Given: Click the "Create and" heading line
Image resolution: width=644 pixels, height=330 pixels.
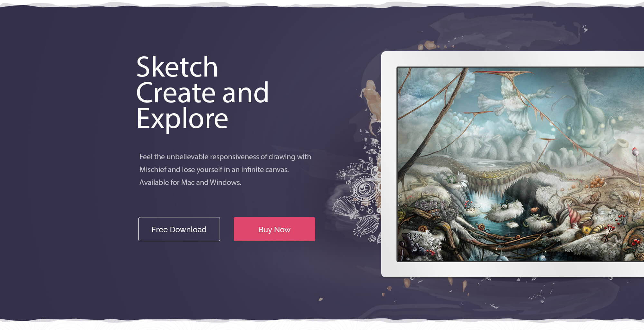Looking at the screenshot, I should point(202,93).
